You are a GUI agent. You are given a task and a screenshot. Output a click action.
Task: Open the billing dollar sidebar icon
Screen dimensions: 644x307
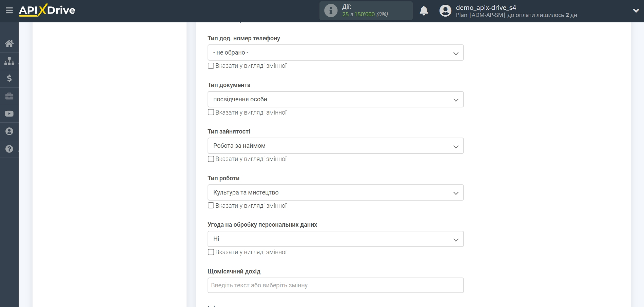coord(9,79)
